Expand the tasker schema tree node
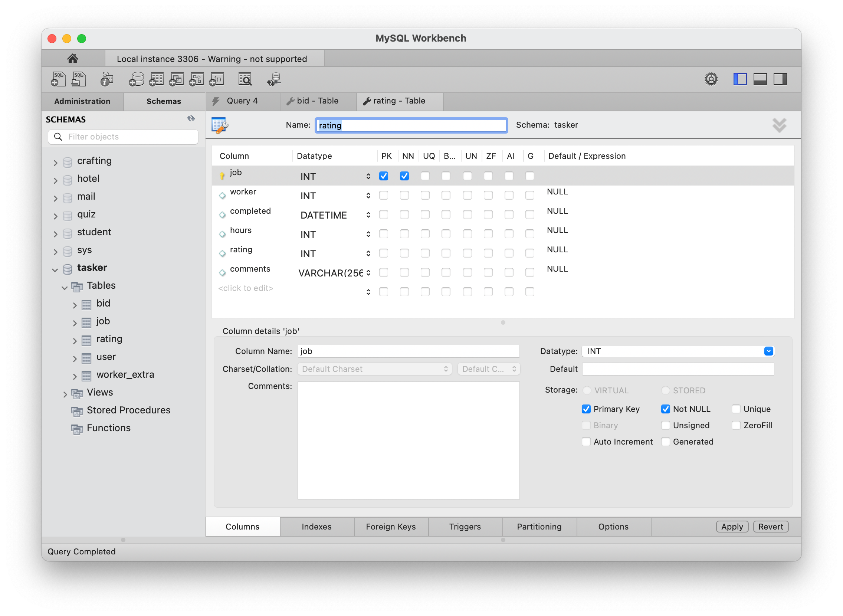Image resolution: width=843 pixels, height=616 pixels. [x=55, y=268]
